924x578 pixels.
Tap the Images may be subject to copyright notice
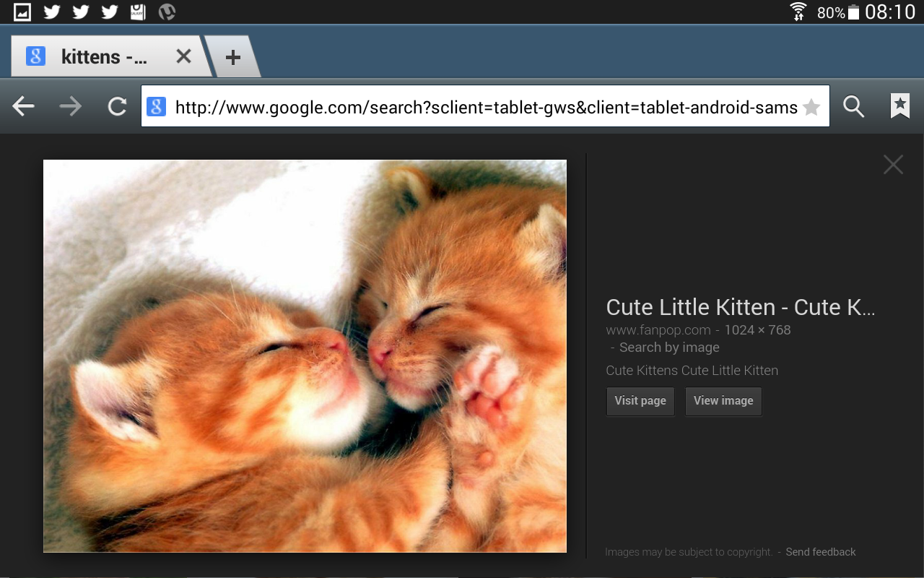(x=689, y=552)
